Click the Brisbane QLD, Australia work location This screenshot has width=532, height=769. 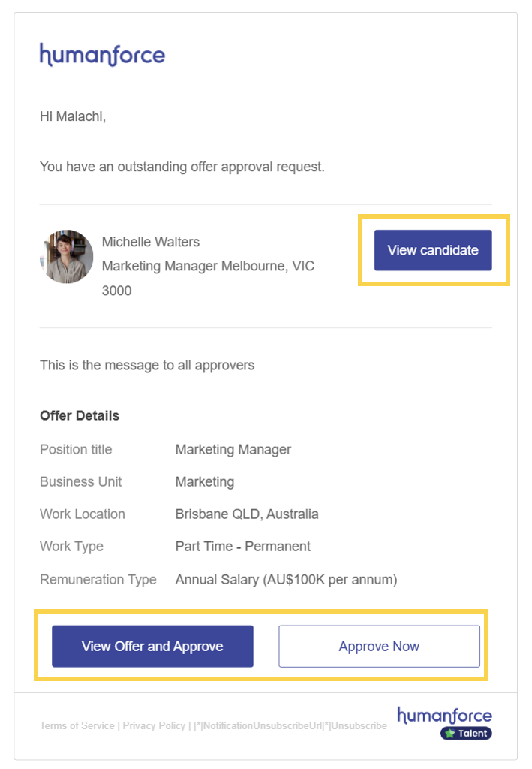click(x=247, y=514)
